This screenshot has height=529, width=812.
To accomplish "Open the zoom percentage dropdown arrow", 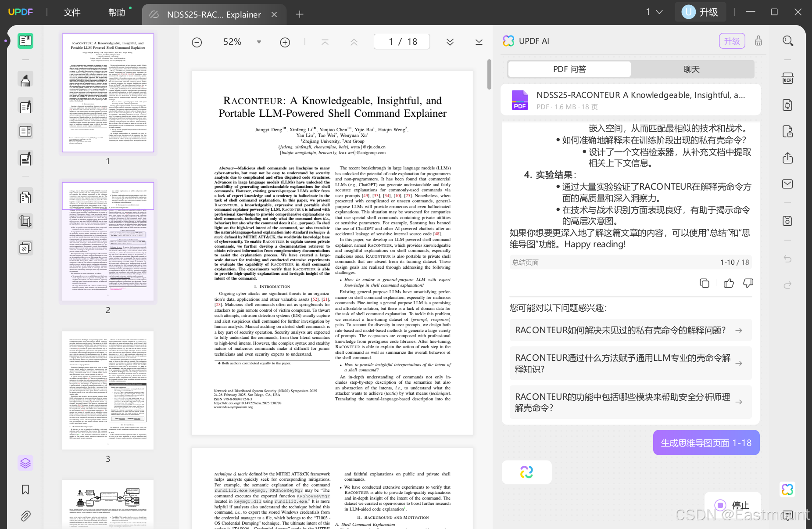I will [x=259, y=42].
